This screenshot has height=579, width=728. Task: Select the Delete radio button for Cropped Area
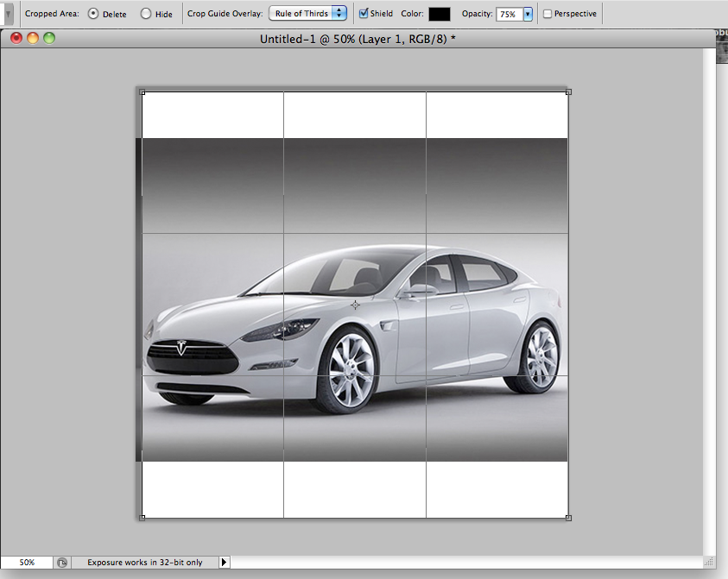93,14
